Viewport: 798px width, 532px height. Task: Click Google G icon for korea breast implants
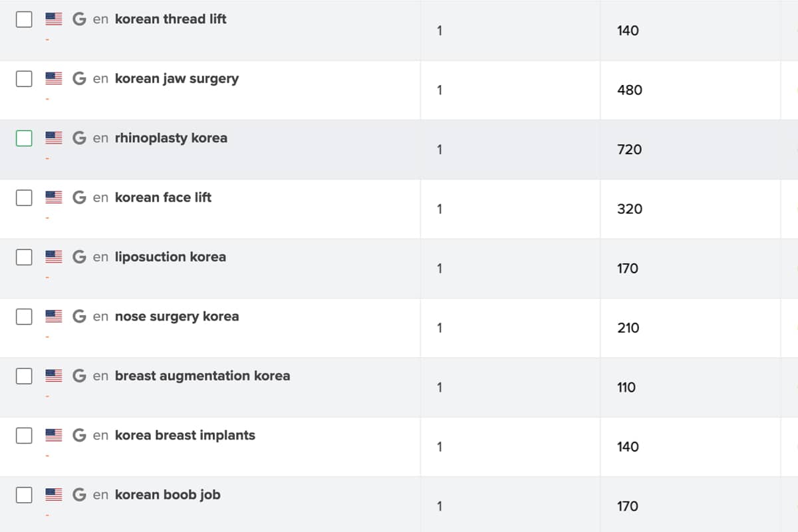point(79,435)
